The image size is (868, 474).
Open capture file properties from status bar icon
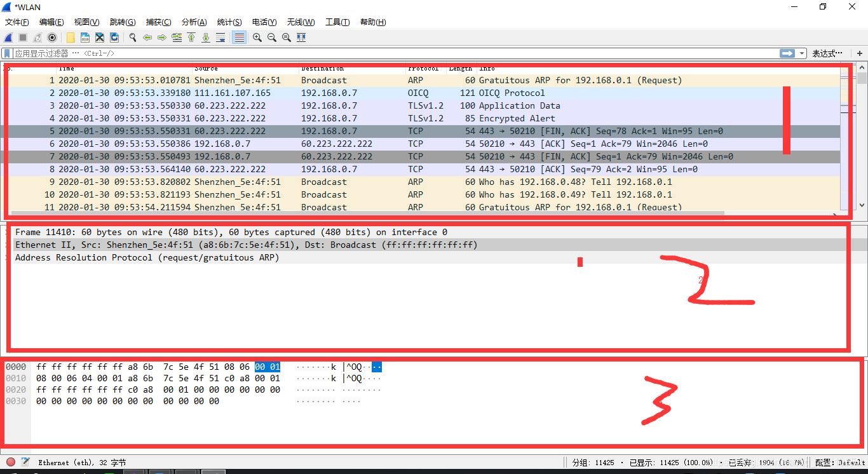coord(25,462)
